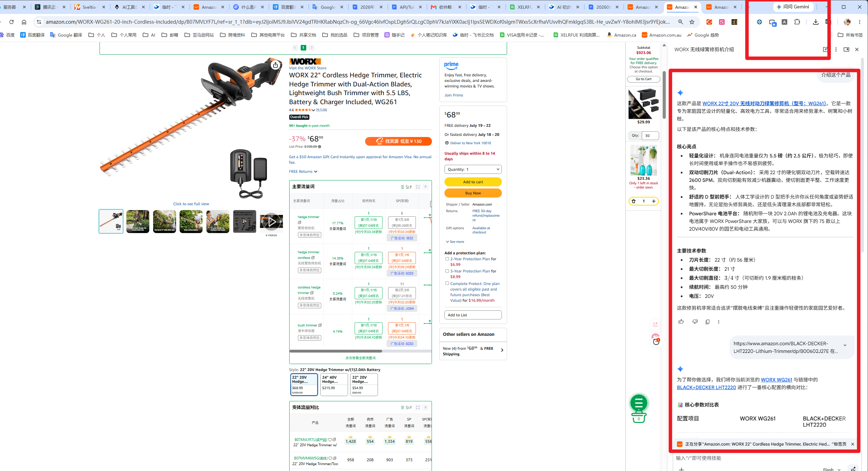Image resolution: width=868 pixels, height=471 pixels.
Task: Open the 所有书签 folder
Action: pos(850,35)
